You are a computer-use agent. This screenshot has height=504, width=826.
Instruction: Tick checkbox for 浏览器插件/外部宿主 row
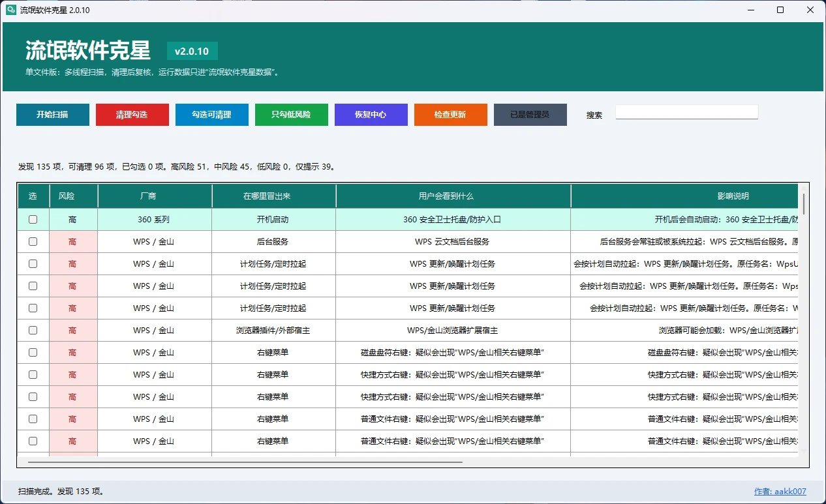(33, 331)
